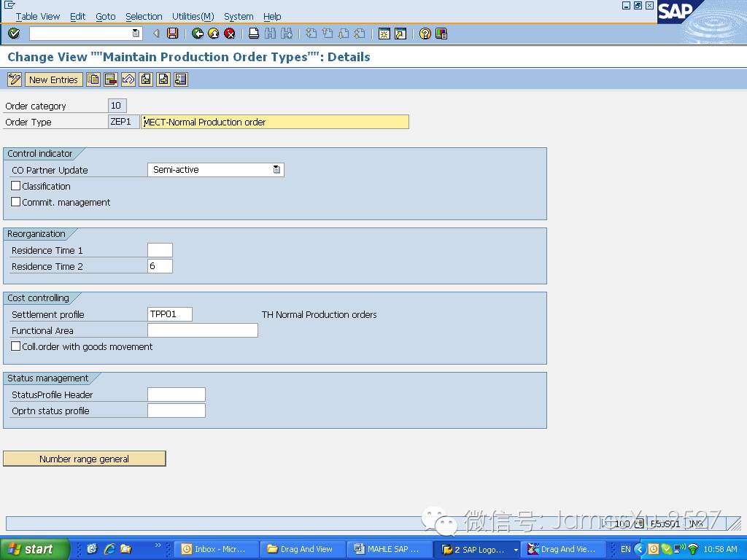
Task: Collapse the command field with the triangle
Action: pyautogui.click(x=156, y=34)
